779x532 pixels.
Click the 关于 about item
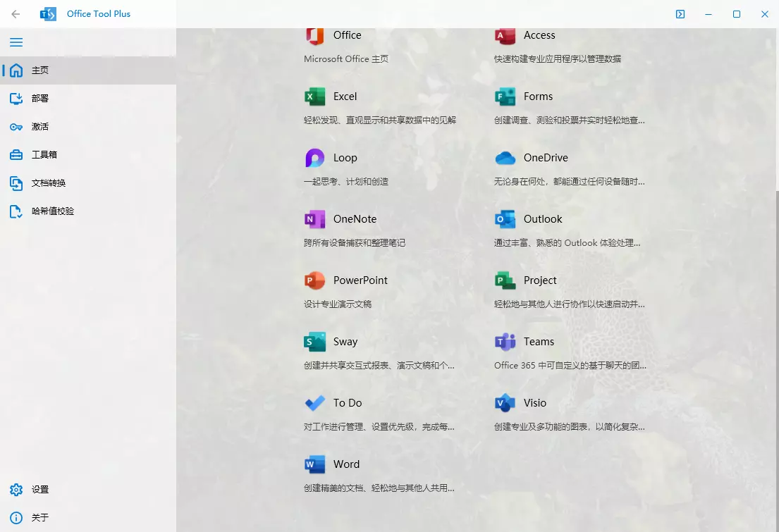pos(40,518)
